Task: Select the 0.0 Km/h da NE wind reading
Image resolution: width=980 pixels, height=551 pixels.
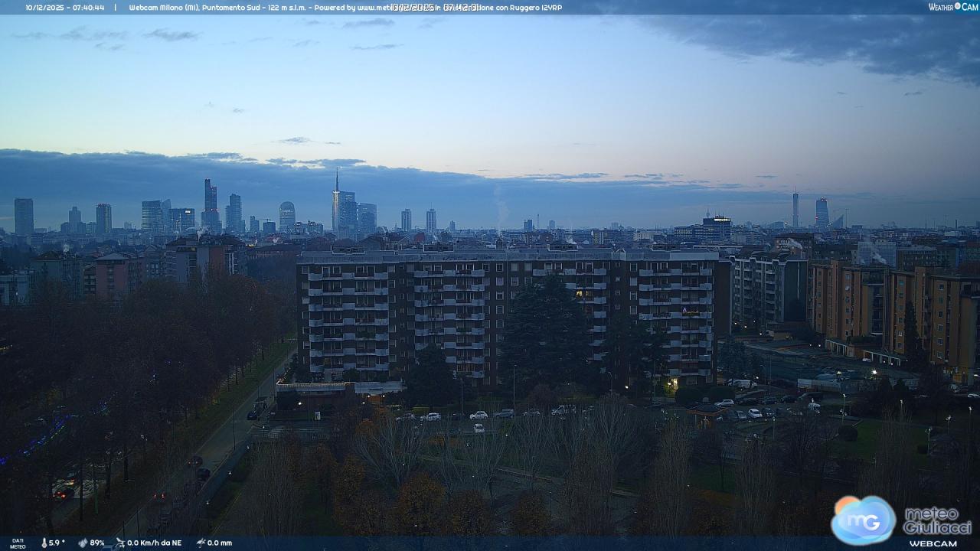Action: tap(154, 543)
